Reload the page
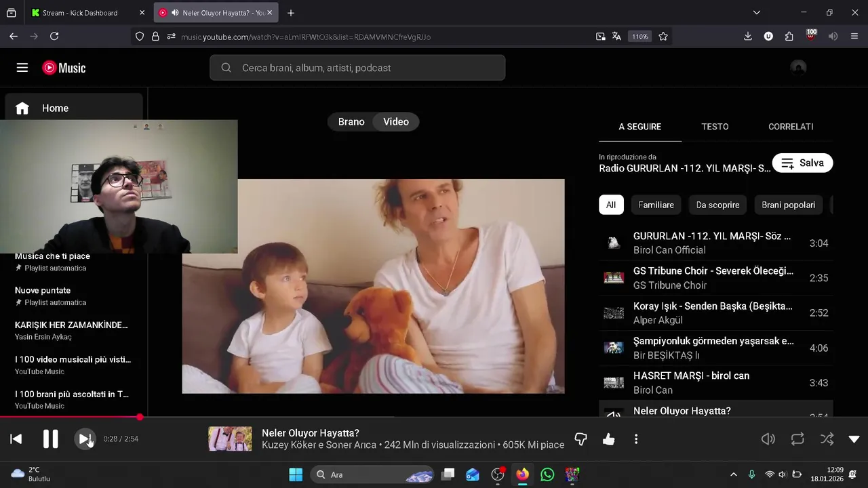This screenshot has width=868, height=488. point(54,37)
